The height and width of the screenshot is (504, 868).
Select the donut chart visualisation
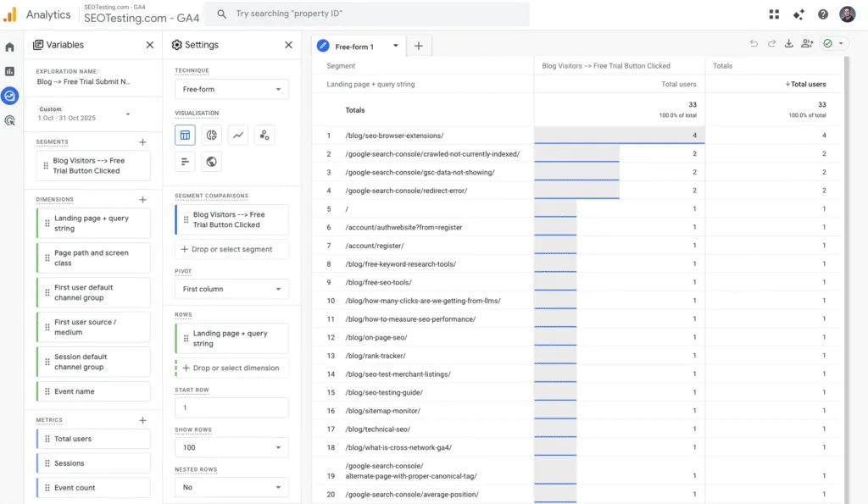pyautogui.click(x=210, y=135)
